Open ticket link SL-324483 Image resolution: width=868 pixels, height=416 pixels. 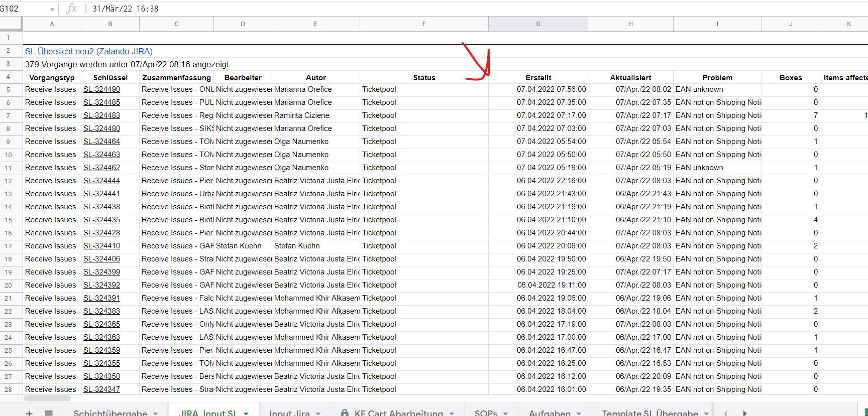pyautogui.click(x=101, y=115)
